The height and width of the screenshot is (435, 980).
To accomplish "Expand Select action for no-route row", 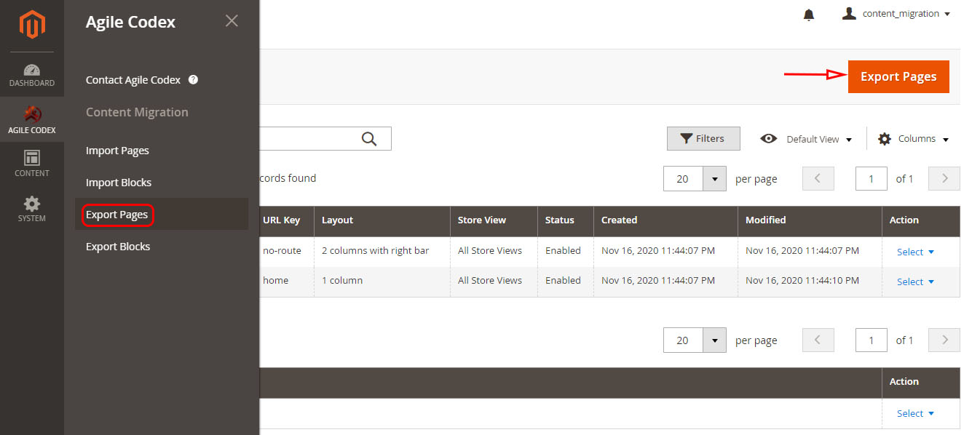I will click(x=915, y=252).
